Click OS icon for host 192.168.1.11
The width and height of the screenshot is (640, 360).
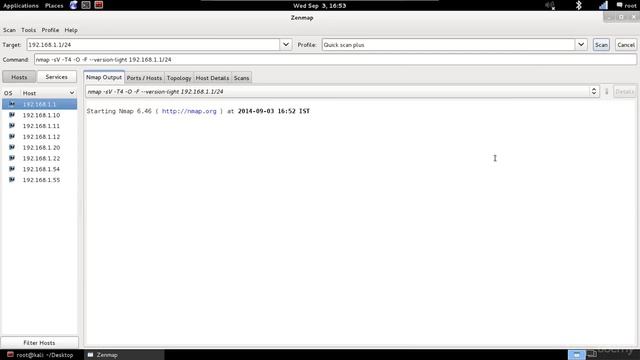click(x=12, y=126)
